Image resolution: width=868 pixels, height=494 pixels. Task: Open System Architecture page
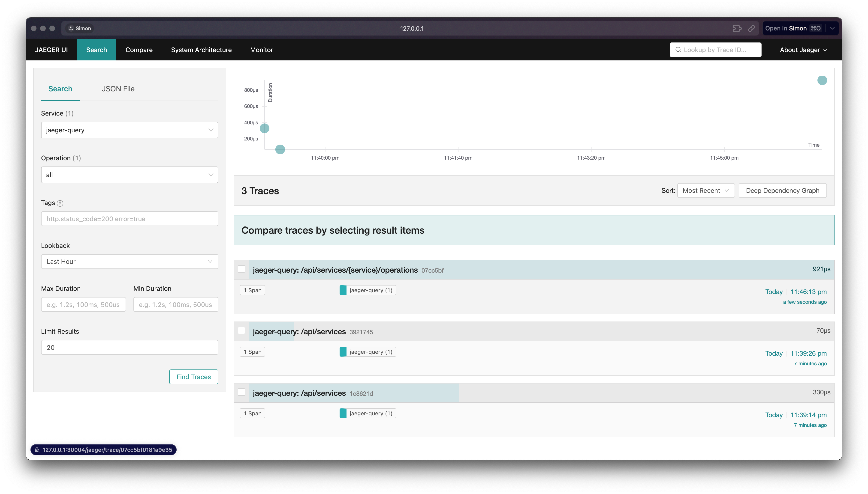pyautogui.click(x=201, y=50)
